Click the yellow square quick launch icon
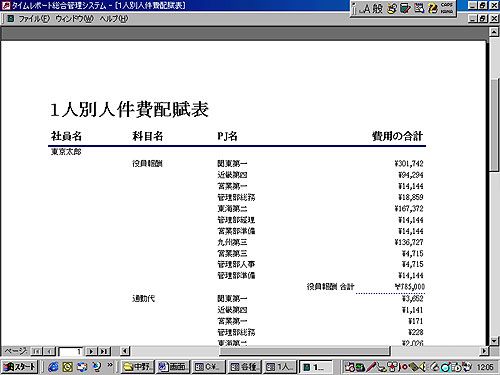 point(68,367)
